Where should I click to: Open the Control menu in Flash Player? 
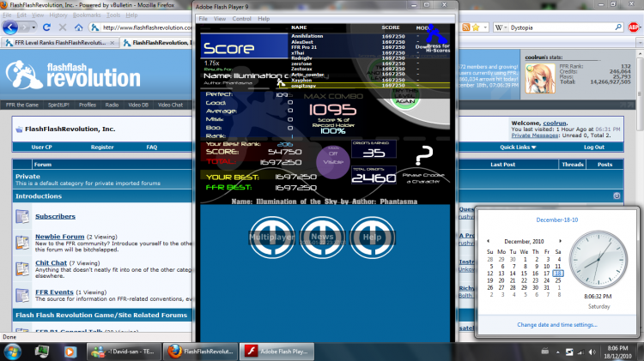coord(241,19)
